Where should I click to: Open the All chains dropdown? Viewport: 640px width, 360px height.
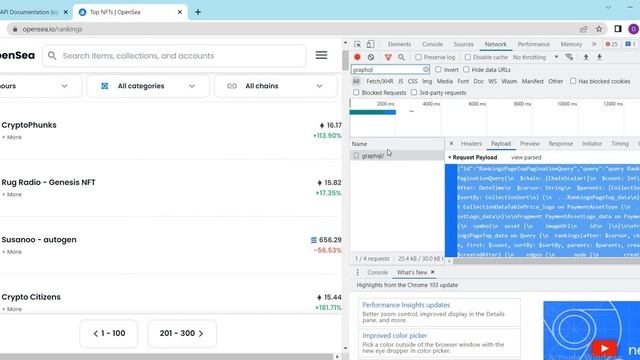click(x=276, y=86)
